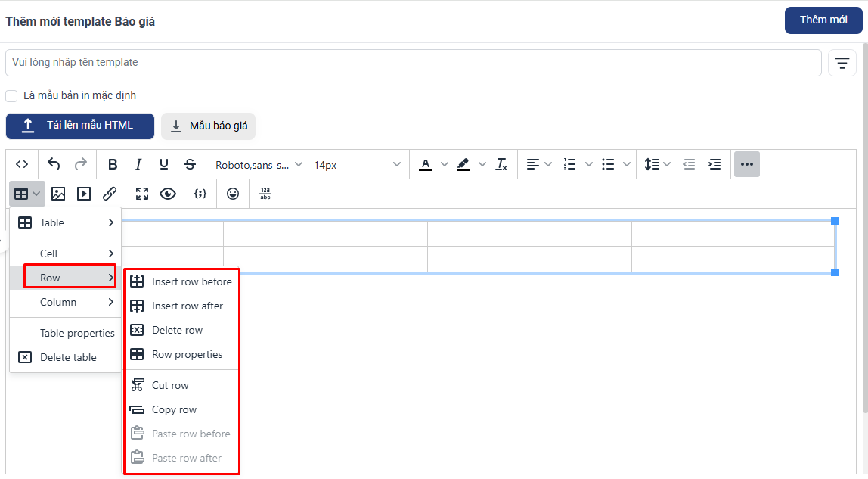Click the template name input field
This screenshot has height=479, width=868.
click(x=413, y=63)
